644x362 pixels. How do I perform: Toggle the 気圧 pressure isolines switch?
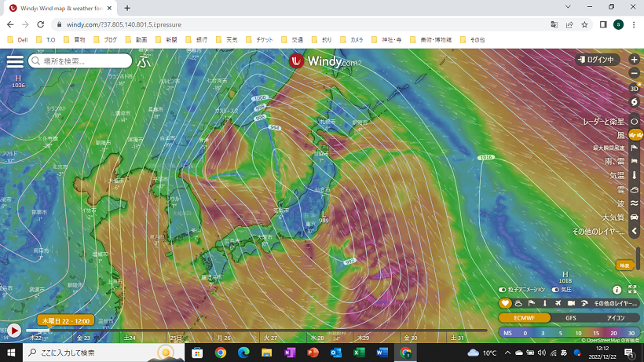point(555,290)
